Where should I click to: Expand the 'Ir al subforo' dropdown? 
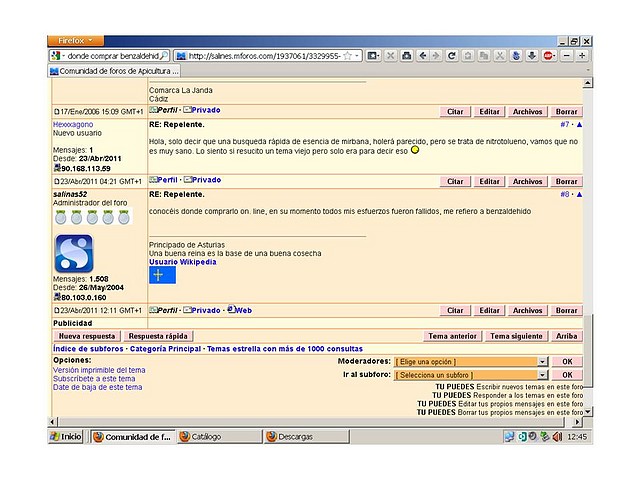542,375
